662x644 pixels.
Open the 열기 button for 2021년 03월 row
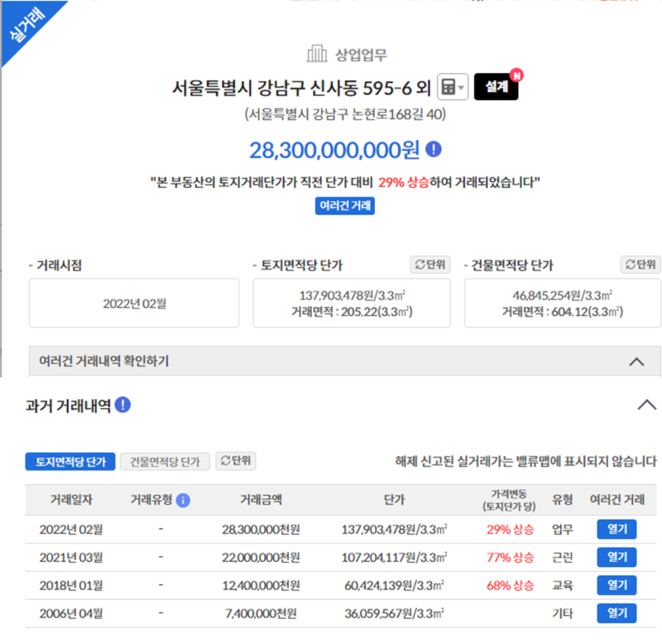tap(616, 557)
